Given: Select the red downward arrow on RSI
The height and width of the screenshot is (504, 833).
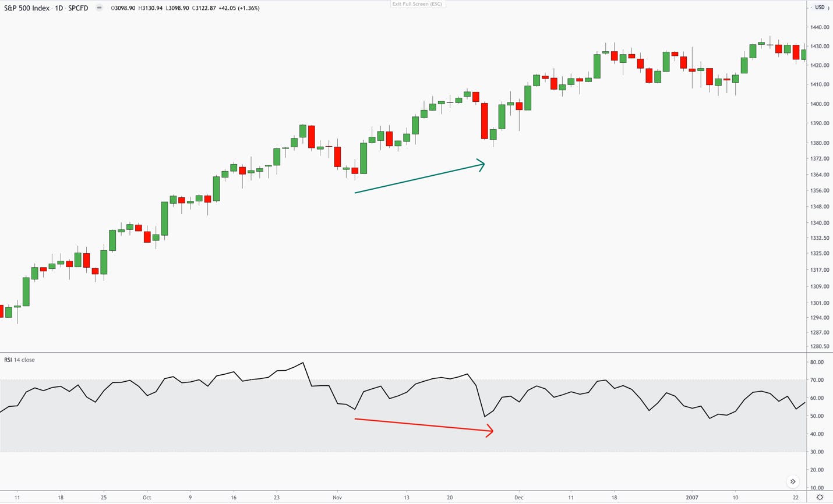Looking at the screenshot, I should [424, 426].
